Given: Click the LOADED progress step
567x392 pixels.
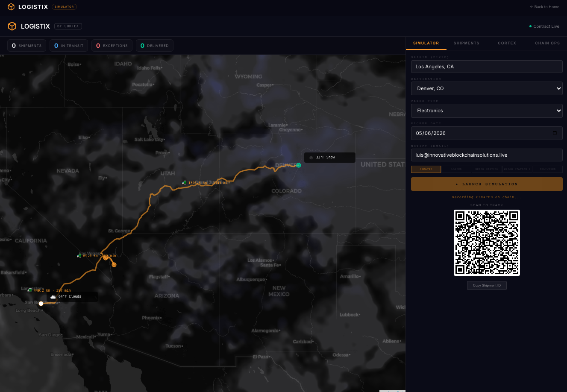Looking at the screenshot, I should (x=456, y=169).
